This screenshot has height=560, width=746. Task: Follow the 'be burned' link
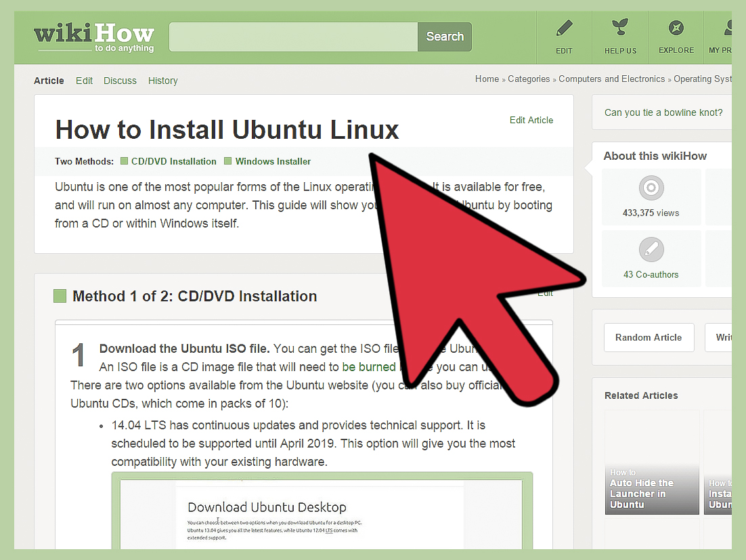tap(369, 367)
